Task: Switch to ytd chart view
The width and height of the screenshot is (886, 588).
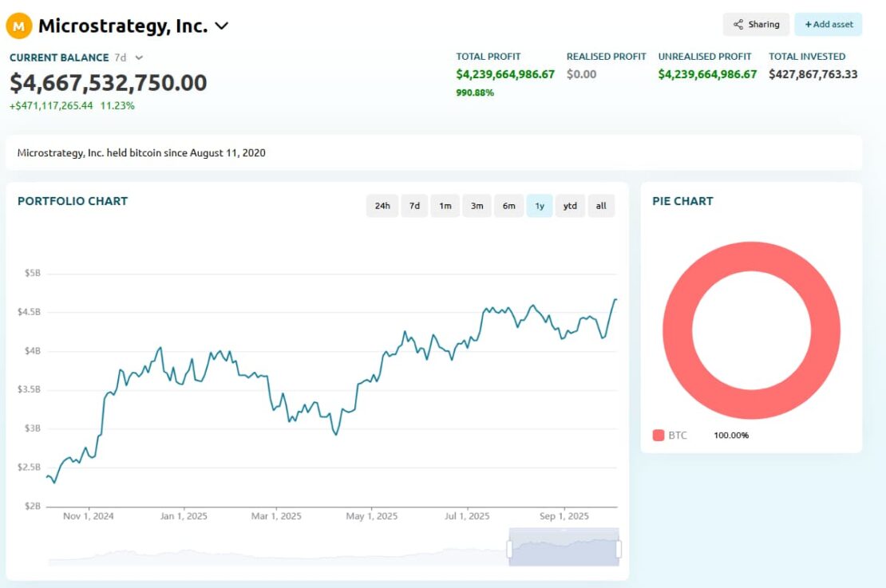Action: (570, 206)
